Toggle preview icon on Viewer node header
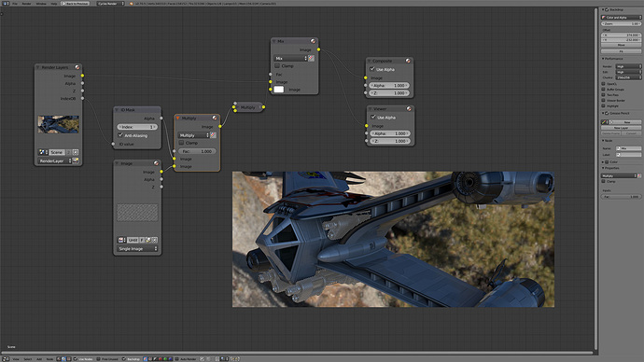This screenshot has height=362, width=644. [x=409, y=109]
